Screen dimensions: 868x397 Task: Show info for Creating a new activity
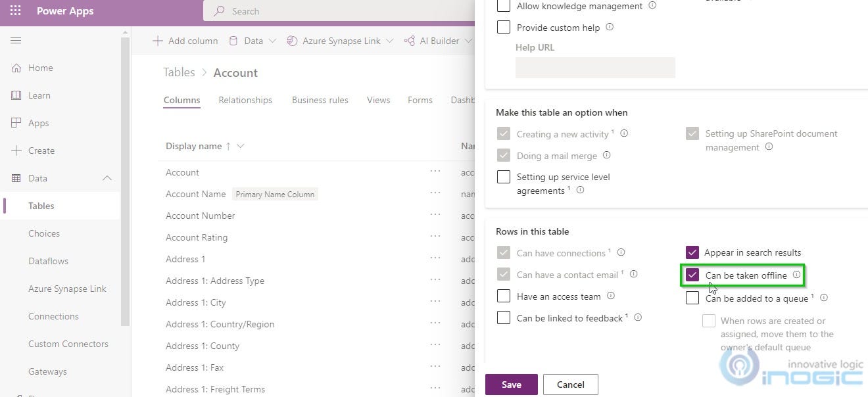pyautogui.click(x=624, y=133)
